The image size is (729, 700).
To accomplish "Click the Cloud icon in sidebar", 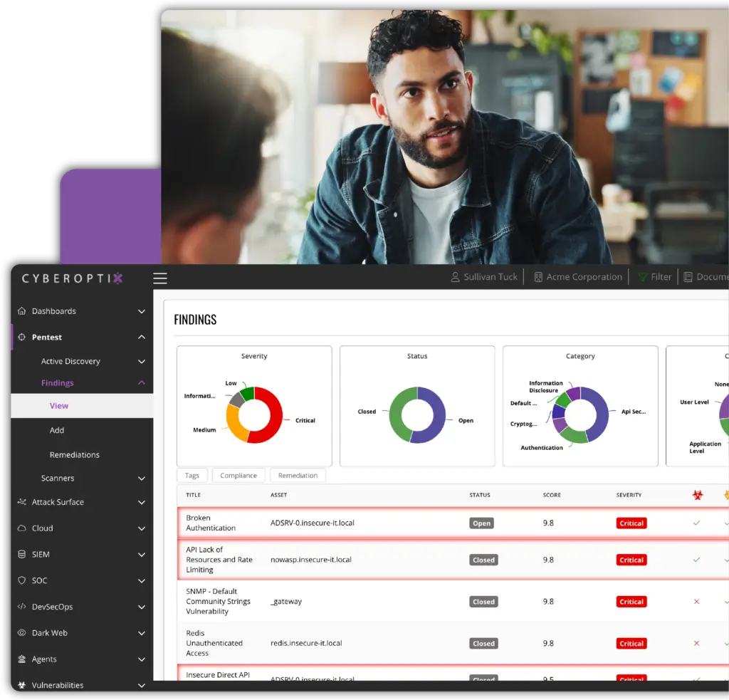I will 21,528.
